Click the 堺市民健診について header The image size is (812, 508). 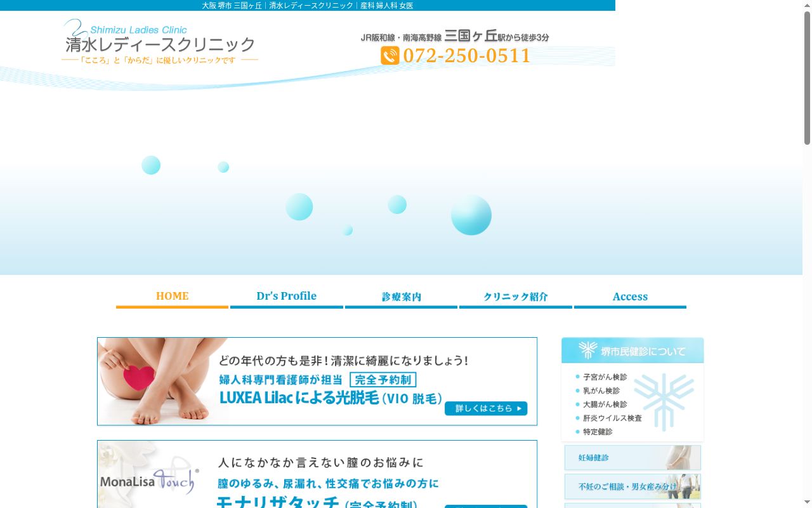coord(632,351)
